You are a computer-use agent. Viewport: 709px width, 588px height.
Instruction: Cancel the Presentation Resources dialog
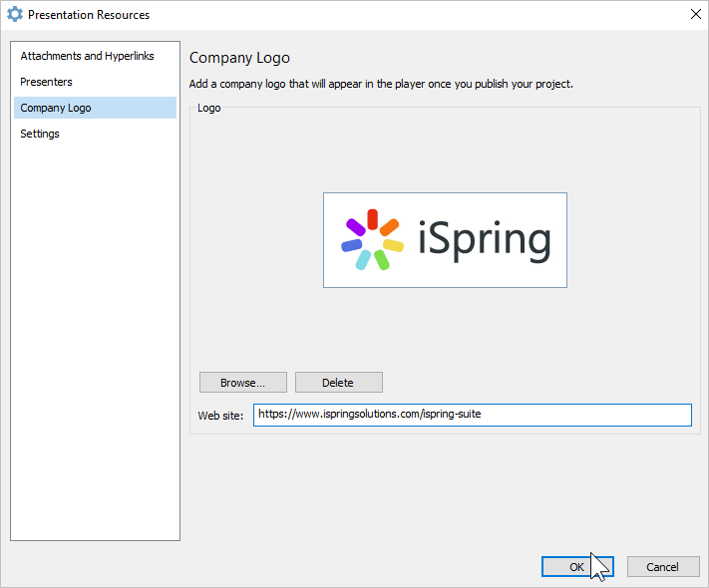coord(663,567)
